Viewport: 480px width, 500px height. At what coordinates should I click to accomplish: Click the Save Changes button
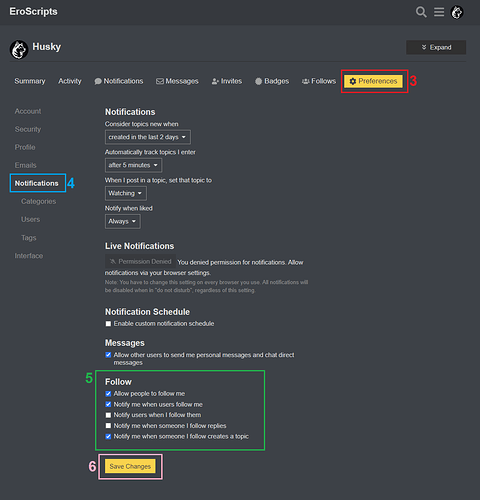130,466
